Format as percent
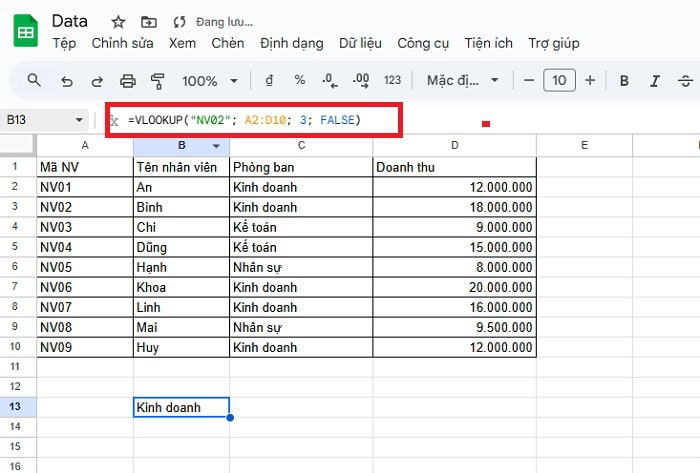 299,80
